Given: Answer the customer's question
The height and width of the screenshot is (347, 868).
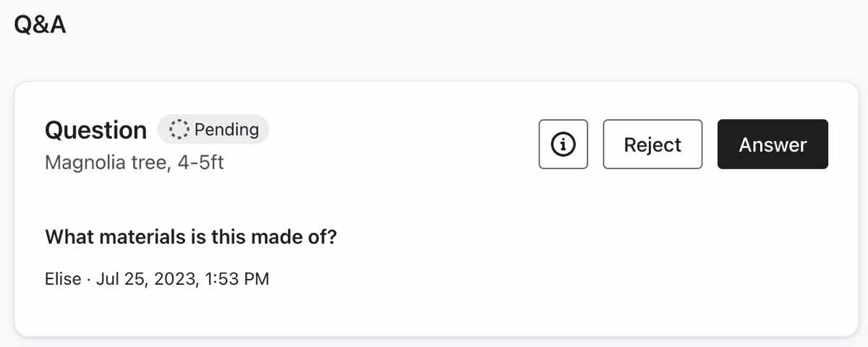Looking at the screenshot, I should (x=773, y=145).
